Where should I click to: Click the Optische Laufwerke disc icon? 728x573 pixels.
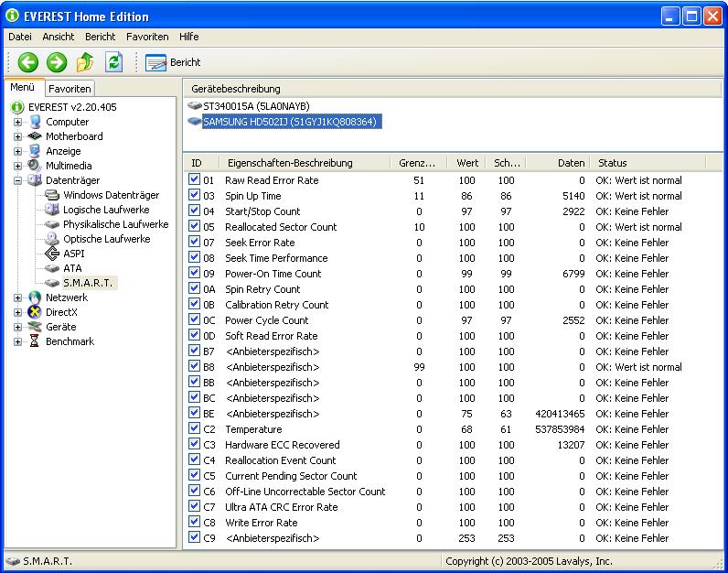point(52,239)
